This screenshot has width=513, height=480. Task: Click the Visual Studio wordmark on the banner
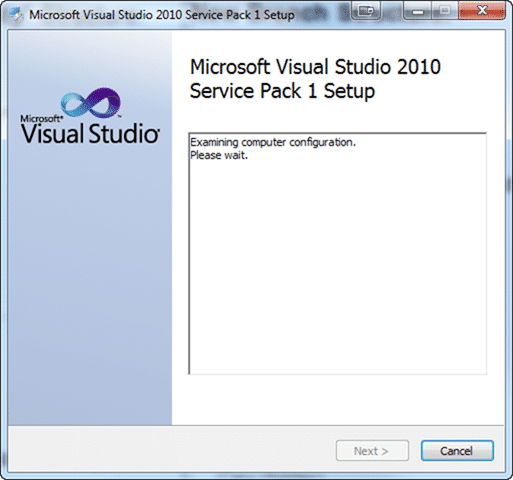click(90, 134)
